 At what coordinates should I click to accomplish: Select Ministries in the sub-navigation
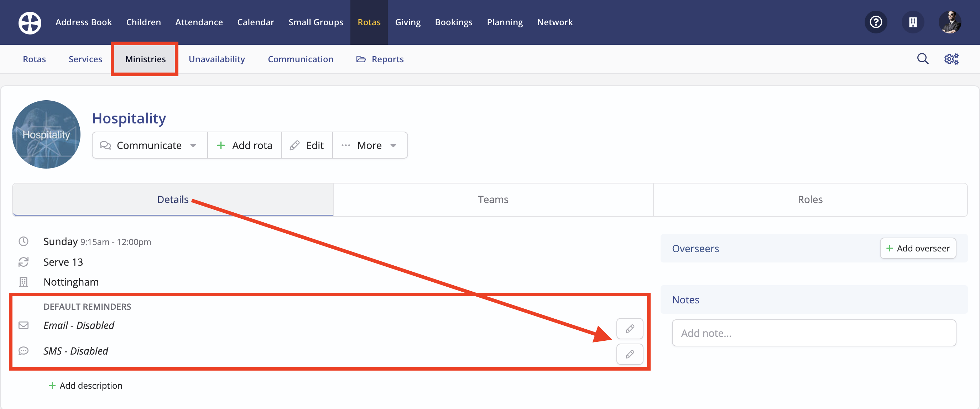pyautogui.click(x=145, y=59)
